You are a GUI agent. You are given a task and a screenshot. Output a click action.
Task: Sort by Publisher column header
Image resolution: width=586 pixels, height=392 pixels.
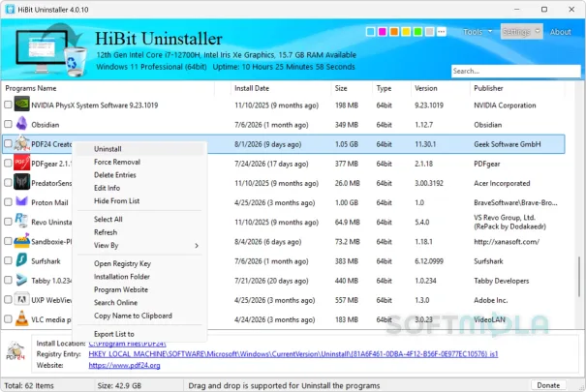517,88
